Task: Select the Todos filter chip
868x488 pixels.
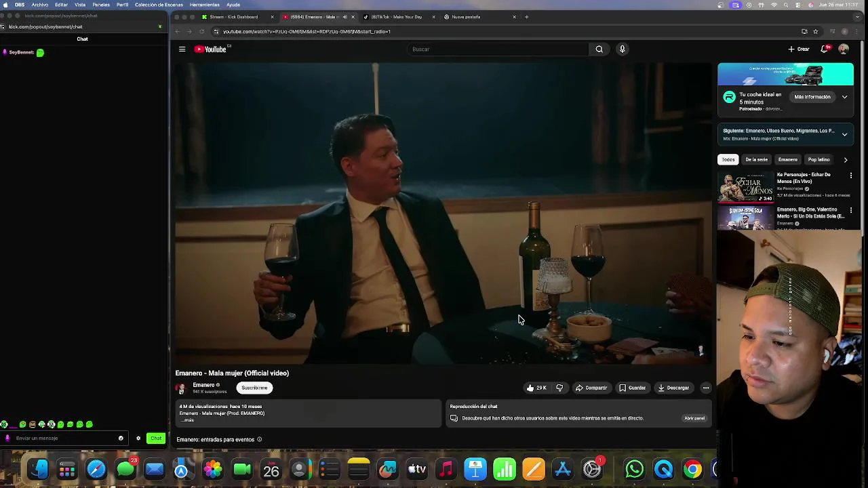Action: [728, 160]
